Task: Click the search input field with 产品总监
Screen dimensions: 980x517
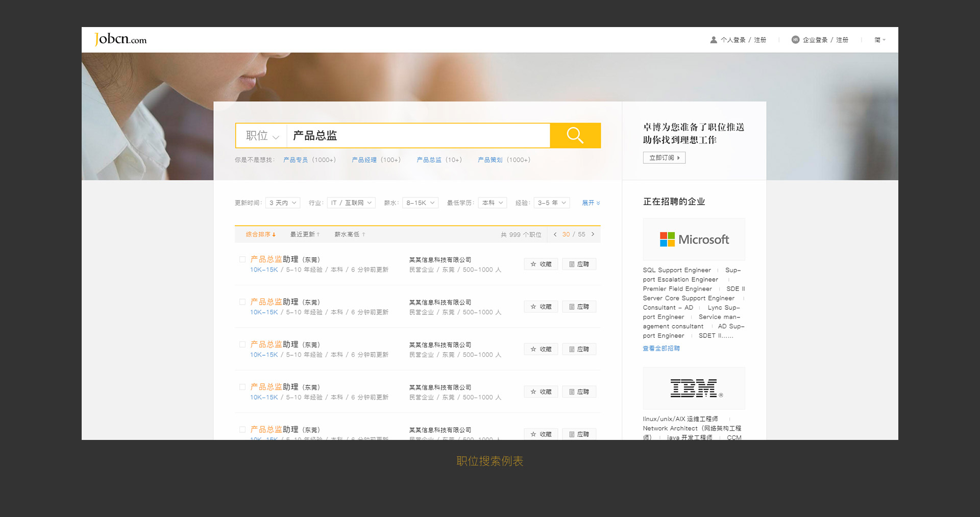Action: 419,136
